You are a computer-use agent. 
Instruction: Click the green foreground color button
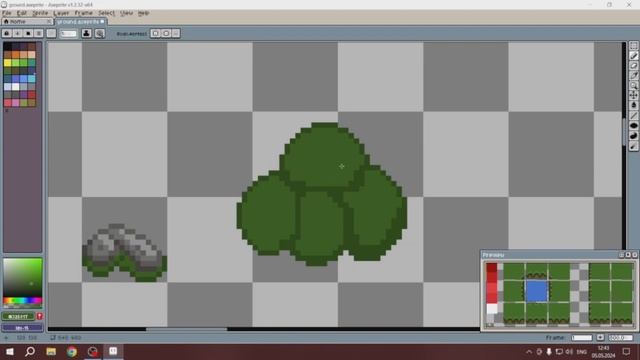tap(18, 316)
